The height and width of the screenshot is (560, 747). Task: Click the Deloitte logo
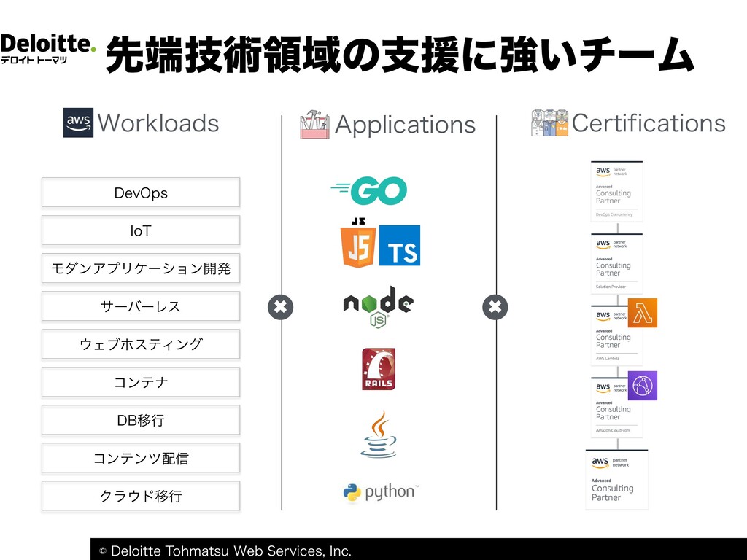[x=47, y=49]
